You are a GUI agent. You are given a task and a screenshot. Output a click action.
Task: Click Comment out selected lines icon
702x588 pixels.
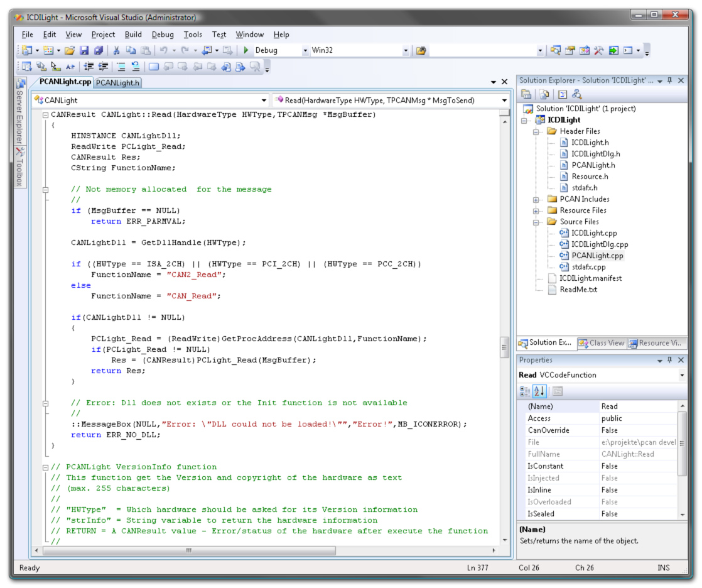pos(121,67)
